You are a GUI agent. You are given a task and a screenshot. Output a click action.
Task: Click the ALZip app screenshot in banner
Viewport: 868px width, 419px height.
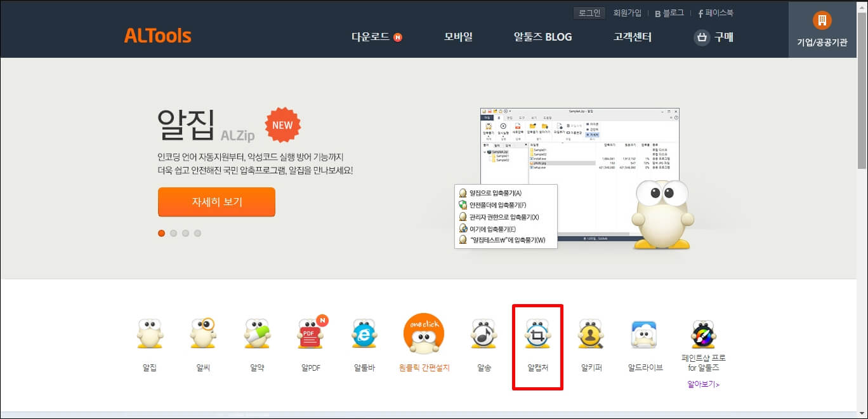tap(579, 175)
